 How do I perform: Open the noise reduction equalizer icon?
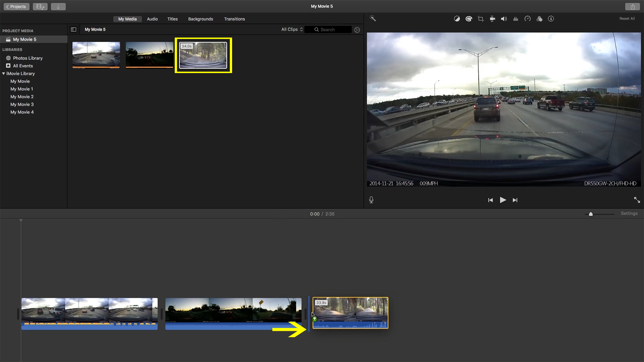(x=516, y=19)
